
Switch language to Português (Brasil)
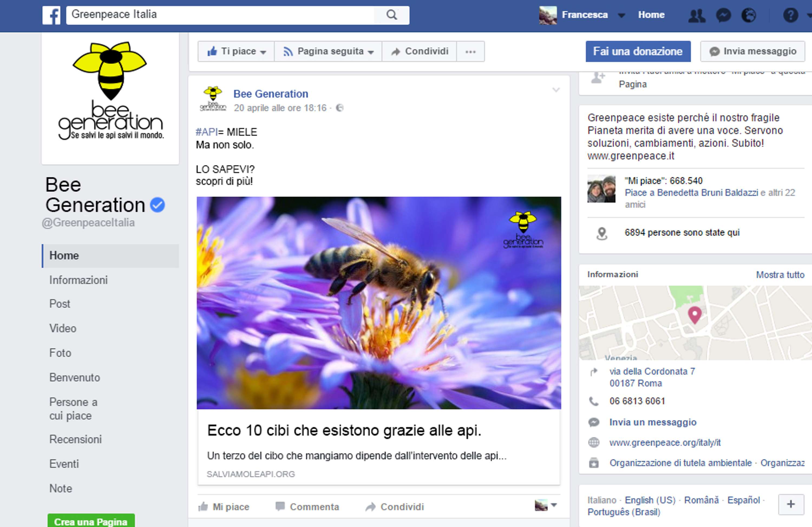click(x=624, y=512)
